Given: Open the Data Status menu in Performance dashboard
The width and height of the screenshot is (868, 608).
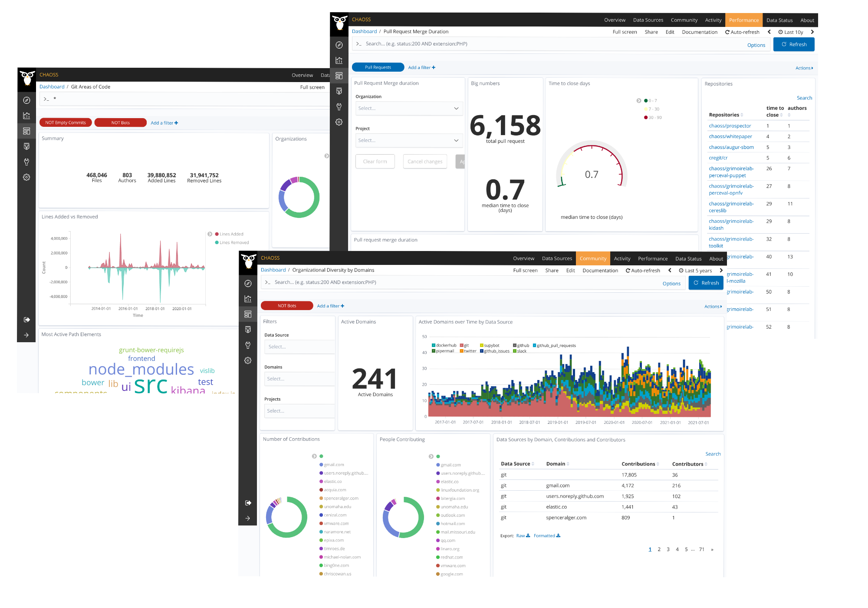Looking at the screenshot, I should tap(779, 20).
